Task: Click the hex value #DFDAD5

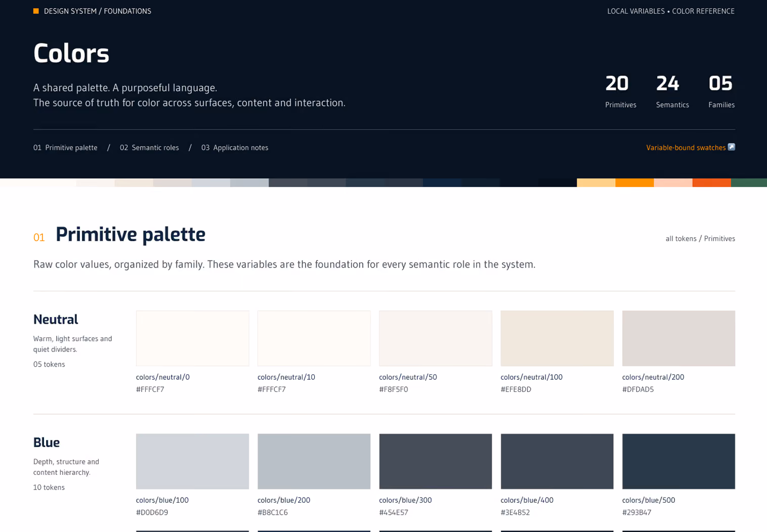Action: coord(638,389)
